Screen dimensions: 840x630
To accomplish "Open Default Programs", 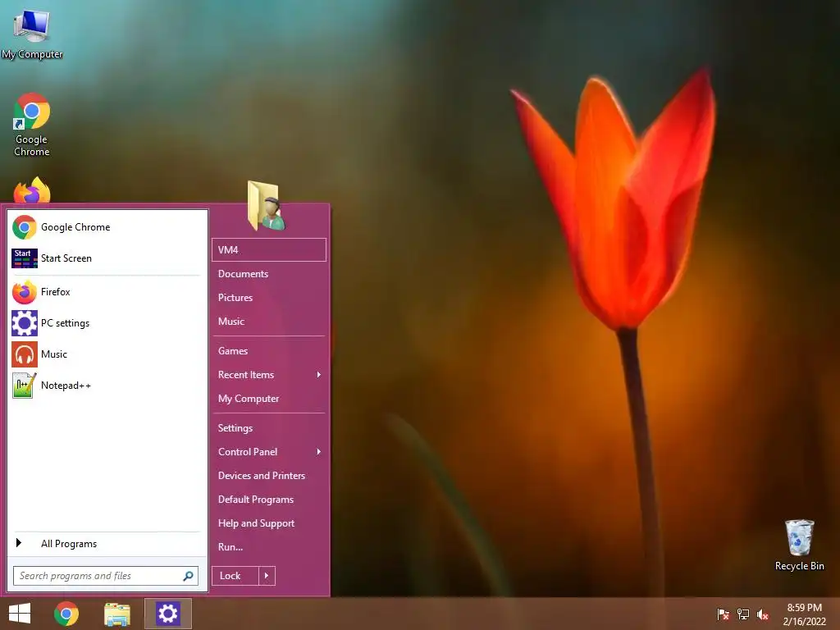I will click(x=269, y=500).
